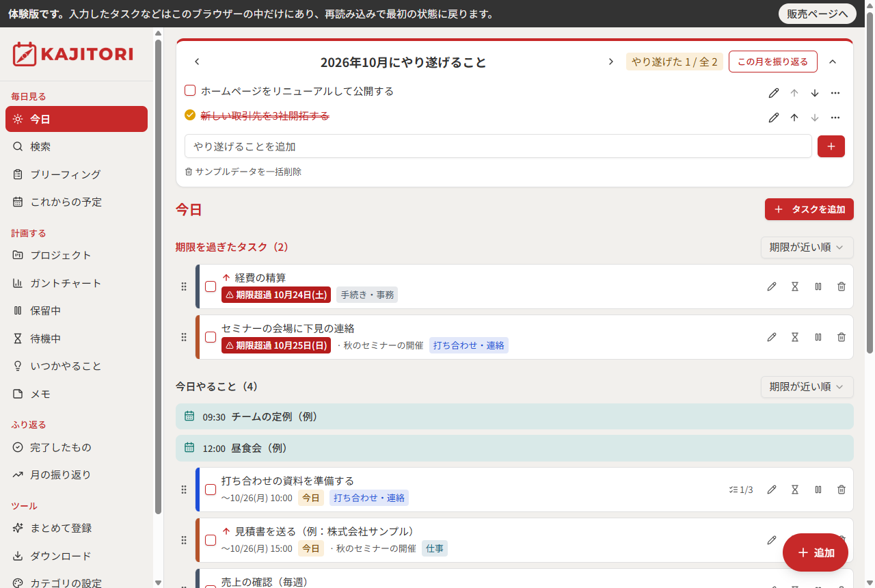Put 経費の精算 task on hold (pause icon)

point(818,286)
